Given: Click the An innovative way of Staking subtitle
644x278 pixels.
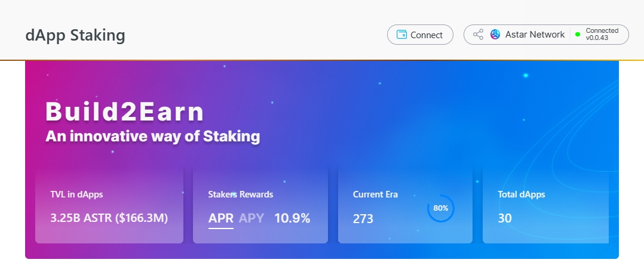Looking at the screenshot, I should pos(152,137).
